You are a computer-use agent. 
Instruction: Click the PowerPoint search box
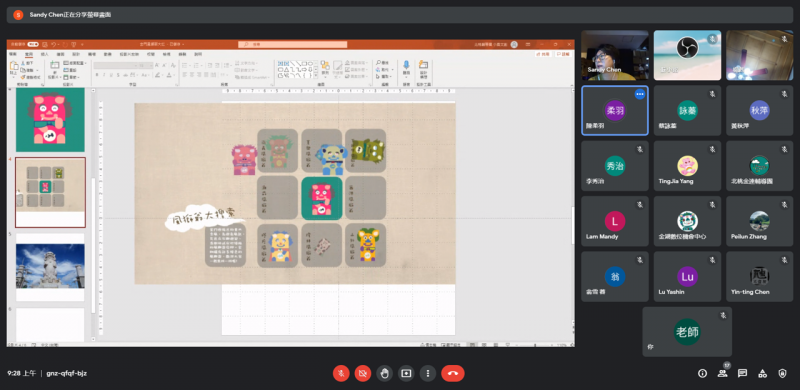tap(292, 44)
